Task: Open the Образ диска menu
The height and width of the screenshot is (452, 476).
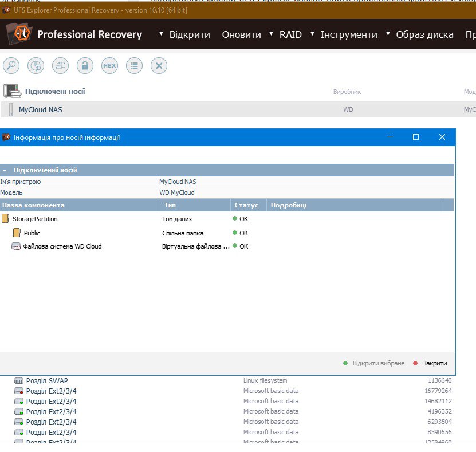Action: pos(424,34)
